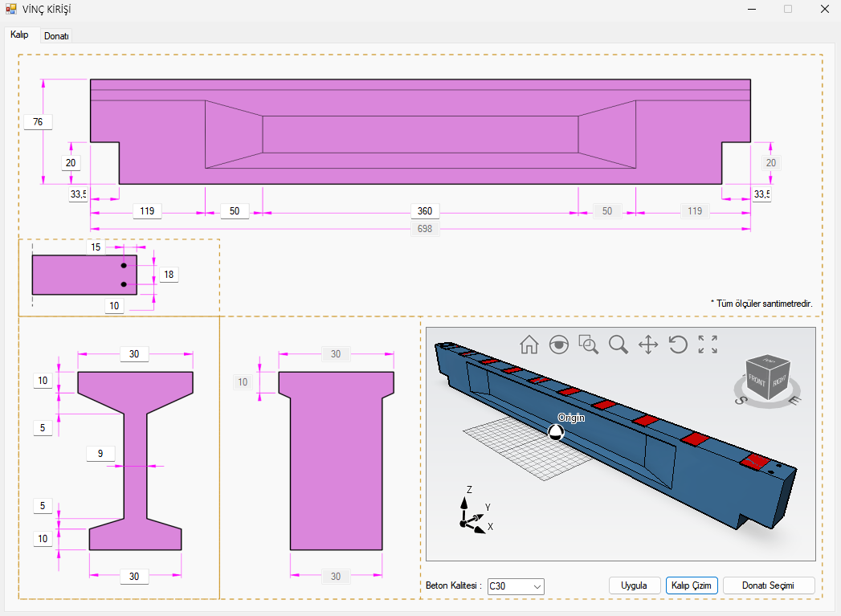Open the Beton Kalitesi dropdown

point(516,586)
